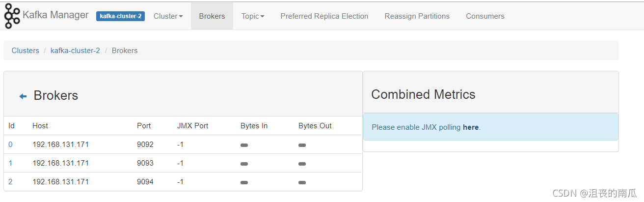Click the Kafka Manager brand title text
The width and height of the screenshot is (644, 202).
point(55,15)
